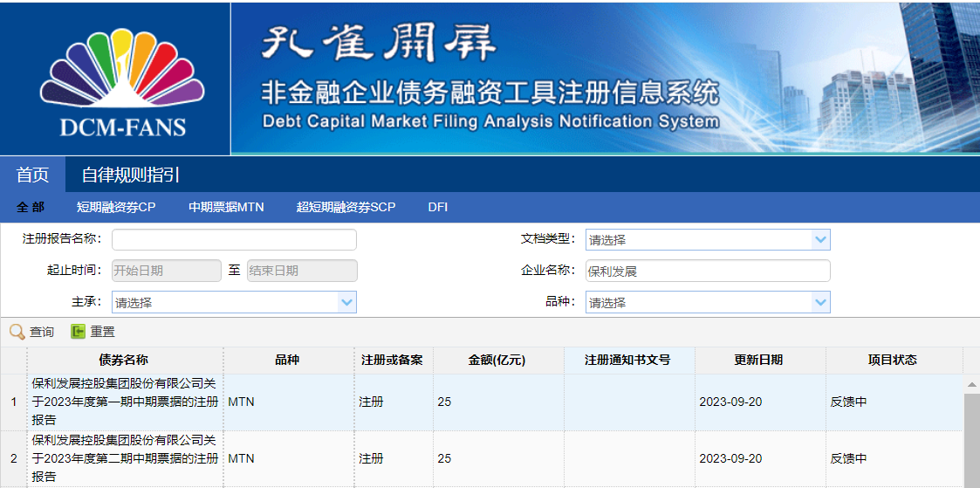Click the green reset icon

click(x=78, y=332)
